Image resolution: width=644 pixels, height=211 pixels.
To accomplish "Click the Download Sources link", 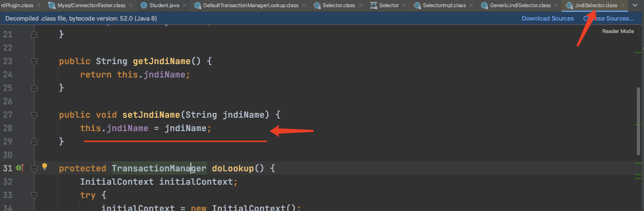I will (x=548, y=18).
